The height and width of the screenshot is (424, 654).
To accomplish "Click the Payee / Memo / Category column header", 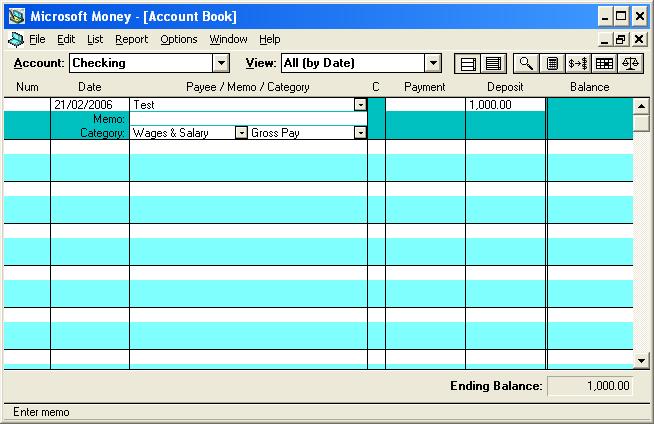I will click(248, 87).
